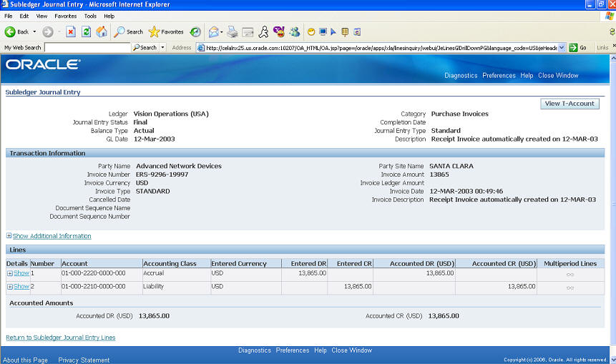Click the Print icon in toolbar
Viewport: 616px width, 364px height.
[x=233, y=31]
